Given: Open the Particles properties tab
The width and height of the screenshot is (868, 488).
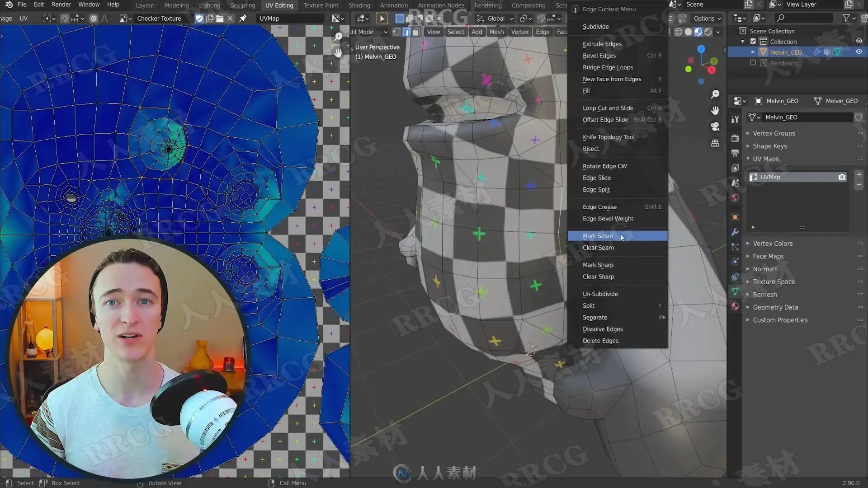Looking at the screenshot, I should pyautogui.click(x=735, y=247).
